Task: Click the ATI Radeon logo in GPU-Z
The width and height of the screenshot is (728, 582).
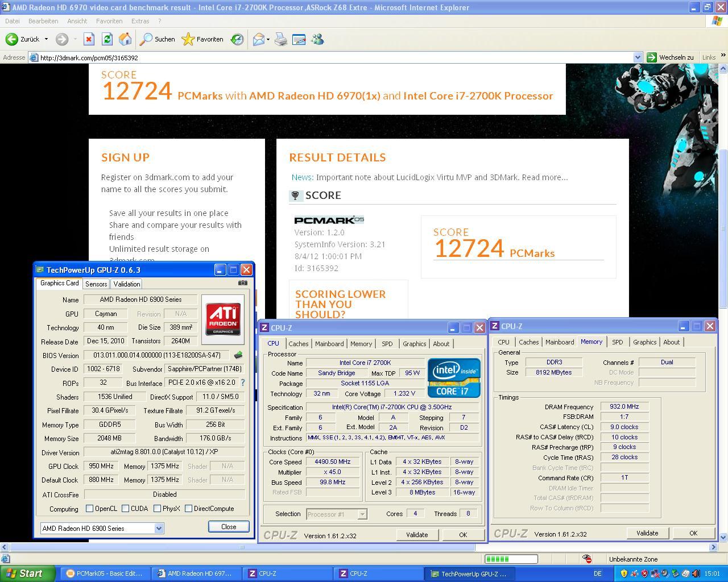Action: pos(223,319)
